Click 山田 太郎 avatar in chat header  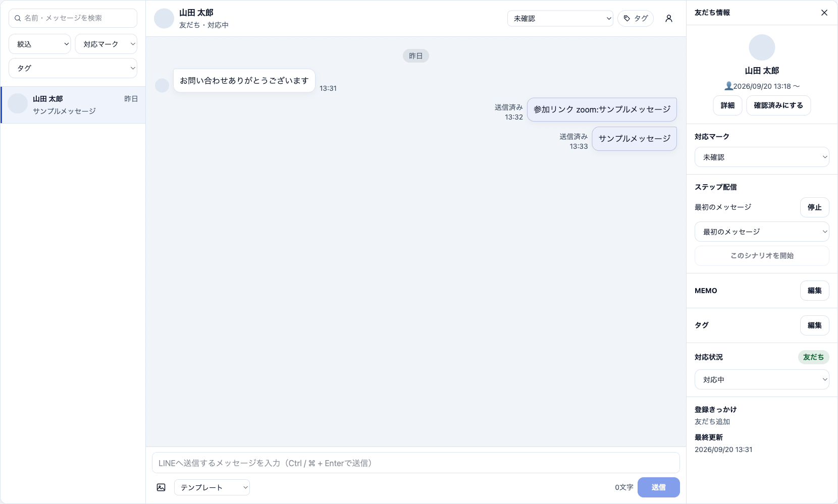tap(164, 19)
